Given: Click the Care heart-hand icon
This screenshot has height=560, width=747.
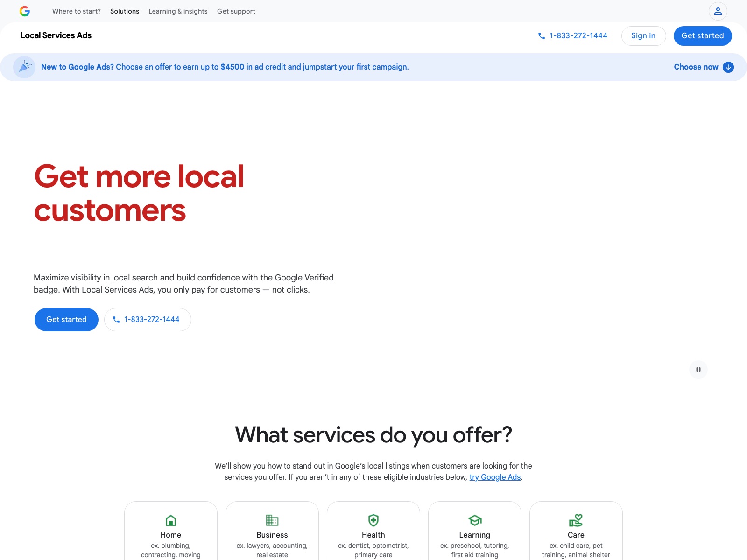Looking at the screenshot, I should 576,520.
